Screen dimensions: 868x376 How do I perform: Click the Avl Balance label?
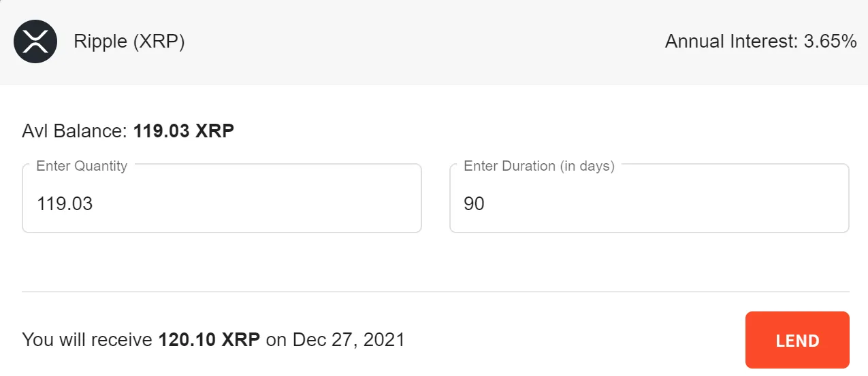click(x=75, y=131)
